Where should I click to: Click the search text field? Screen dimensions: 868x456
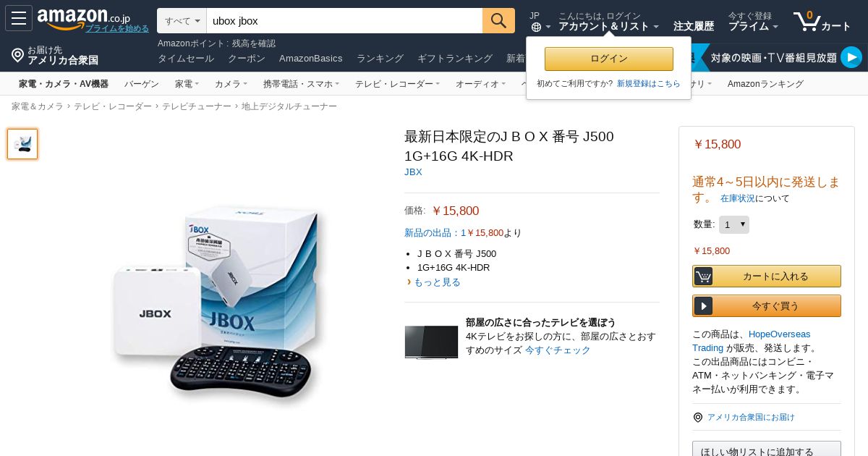click(x=344, y=21)
